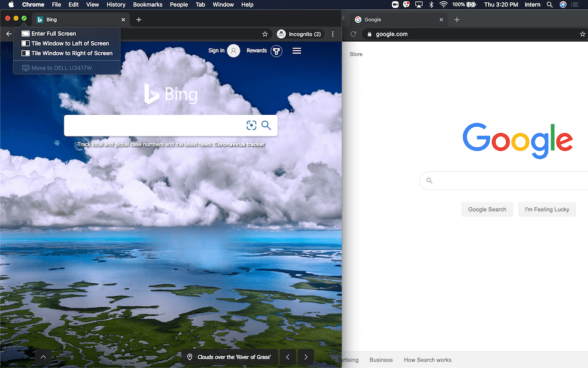Click the camera app menu bar icon
Screen dimensions: 588x368
point(395,5)
